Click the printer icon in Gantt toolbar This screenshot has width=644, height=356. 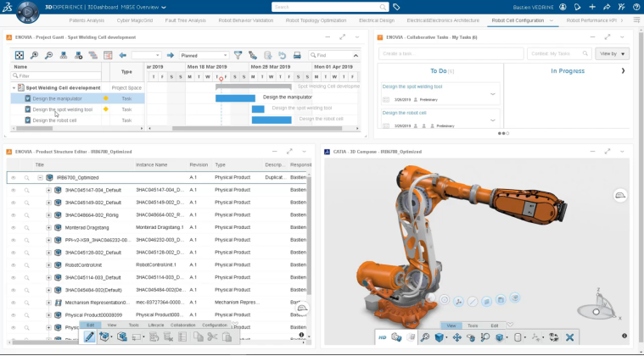point(297,55)
